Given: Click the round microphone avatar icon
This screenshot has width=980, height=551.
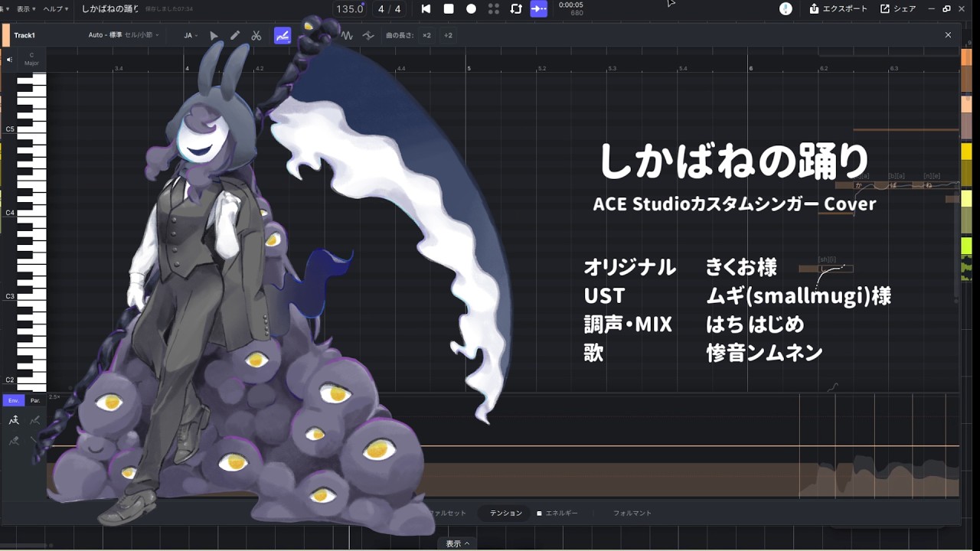Looking at the screenshot, I should (786, 8).
